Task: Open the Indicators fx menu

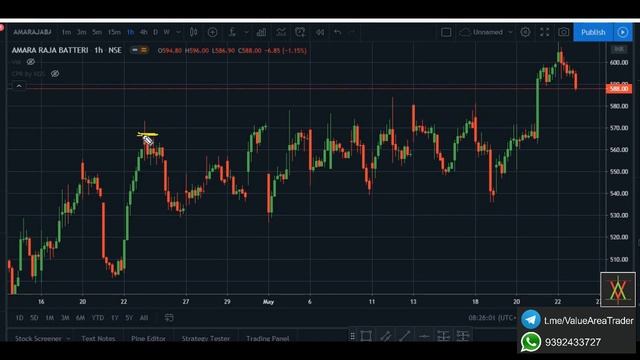Action: 232,32
